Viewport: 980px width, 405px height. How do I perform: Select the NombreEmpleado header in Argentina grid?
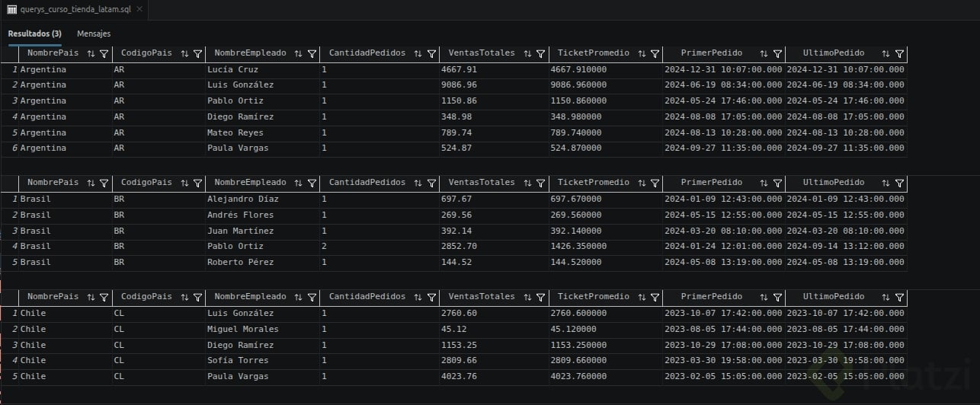point(250,53)
